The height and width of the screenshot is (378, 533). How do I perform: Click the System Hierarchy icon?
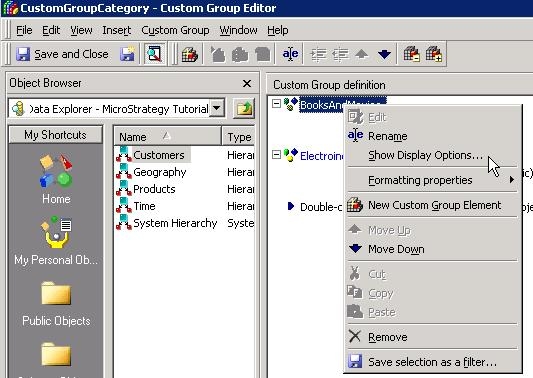pyautogui.click(x=123, y=222)
